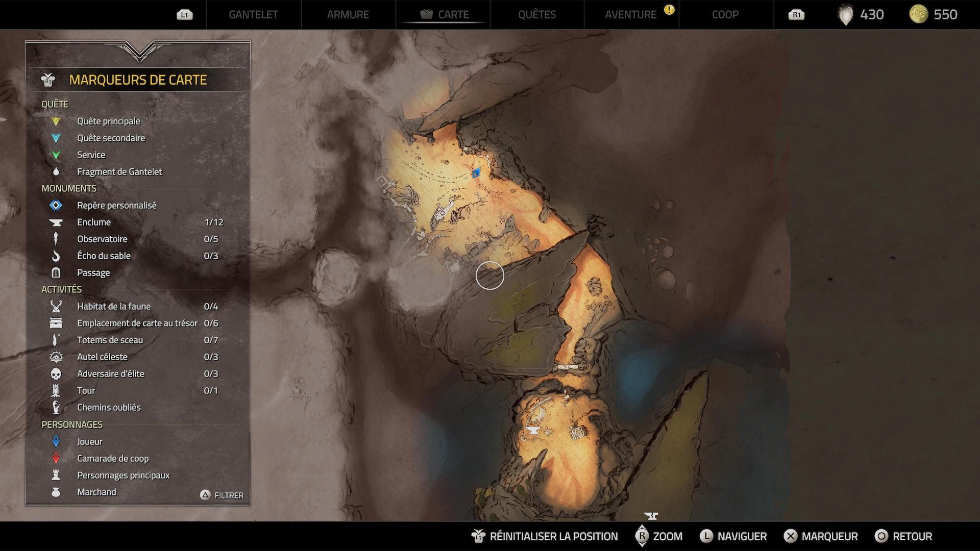This screenshot has width=980, height=551.
Task: Click the PERSONNAGES section heading
Action: 72,424
